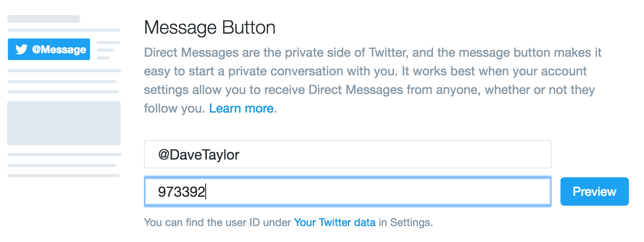
Task: Focus the @DaveTaylor username field
Action: coord(347,154)
